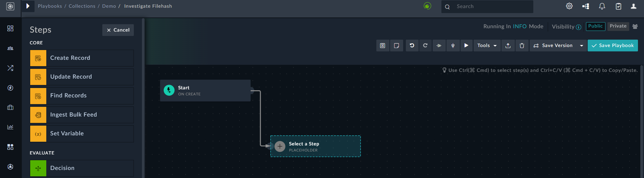Open the Demo collection breadcrumb

[x=109, y=6]
